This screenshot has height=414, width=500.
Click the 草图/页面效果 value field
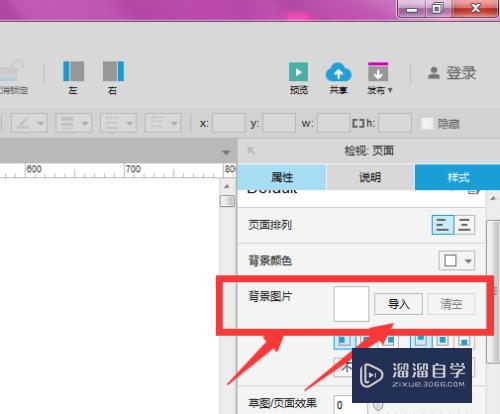click(x=343, y=405)
